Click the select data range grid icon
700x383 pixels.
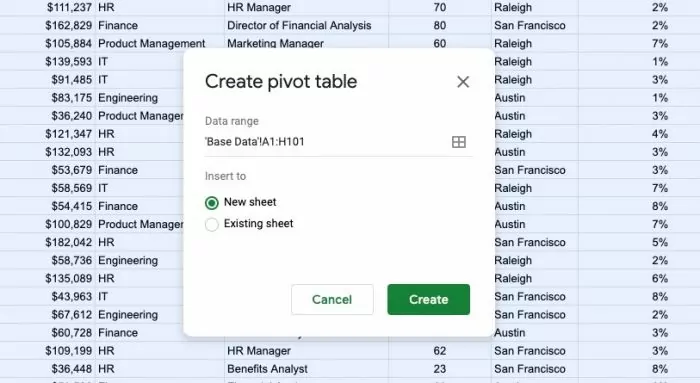[458, 142]
